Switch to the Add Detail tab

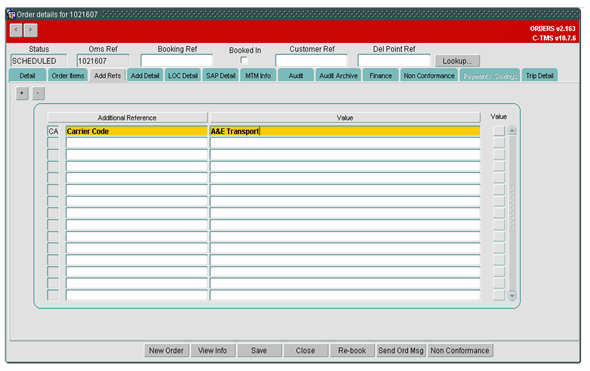[145, 76]
